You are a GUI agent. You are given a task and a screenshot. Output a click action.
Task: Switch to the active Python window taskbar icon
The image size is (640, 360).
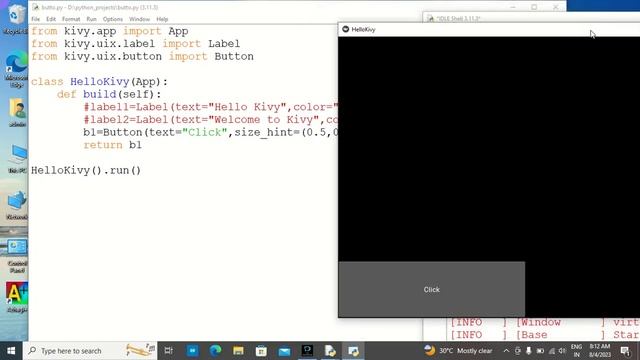tap(353, 351)
